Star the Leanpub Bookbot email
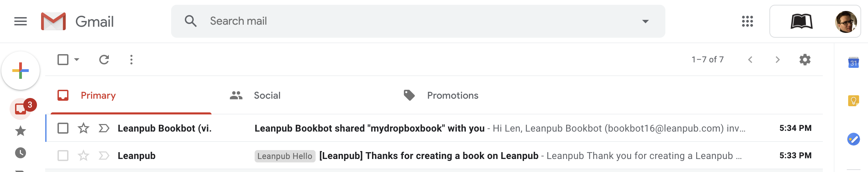 pyautogui.click(x=84, y=128)
